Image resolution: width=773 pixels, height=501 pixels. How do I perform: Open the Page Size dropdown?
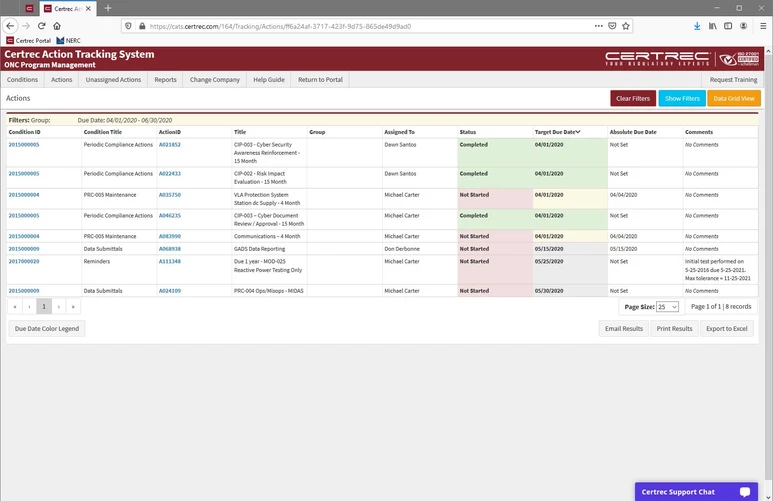click(x=668, y=307)
